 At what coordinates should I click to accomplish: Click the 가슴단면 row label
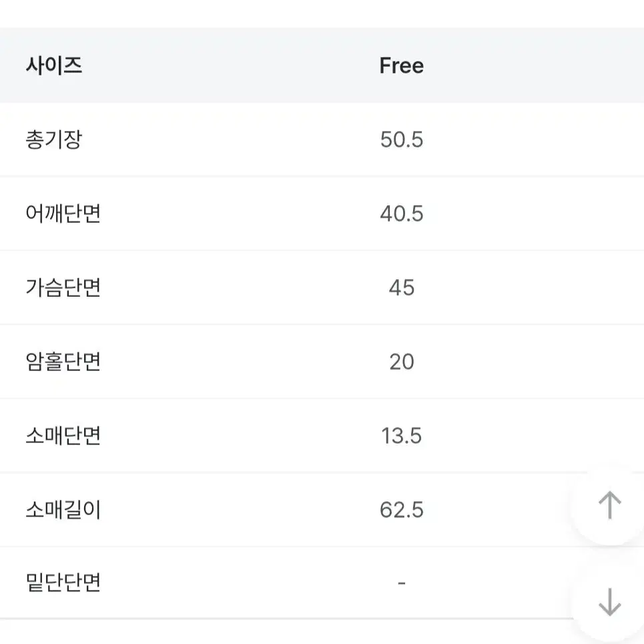(x=63, y=288)
